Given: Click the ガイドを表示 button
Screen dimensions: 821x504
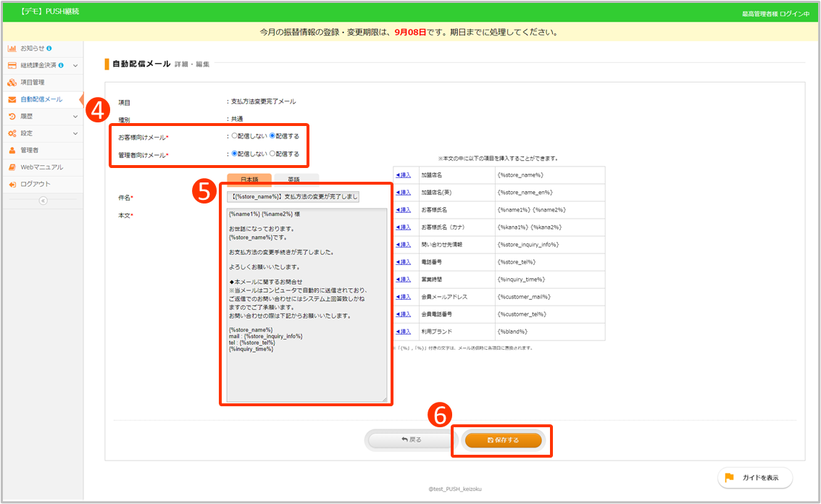Looking at the screenshot, I should point(755,478).
